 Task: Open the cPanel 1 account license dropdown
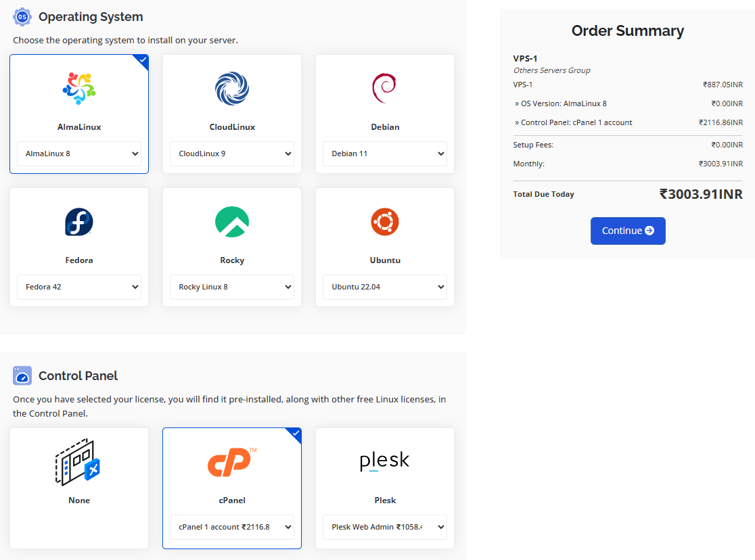(232, 527)
